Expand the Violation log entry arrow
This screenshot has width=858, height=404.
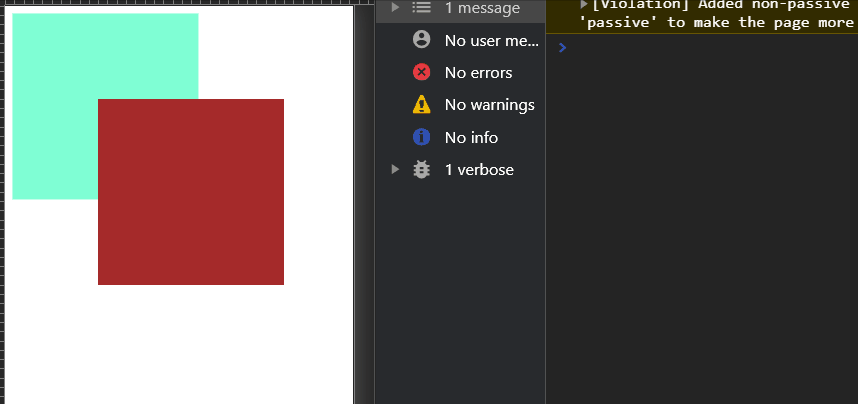[x=584, y=5]
